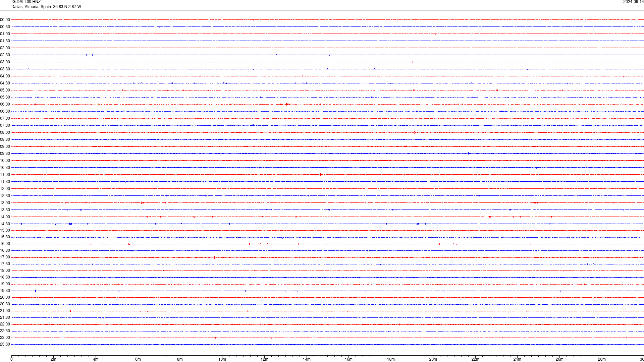Click the seismic burst on the 06:00 trace
This screenshot has height=362, width=644.
[x=287, y=104]
